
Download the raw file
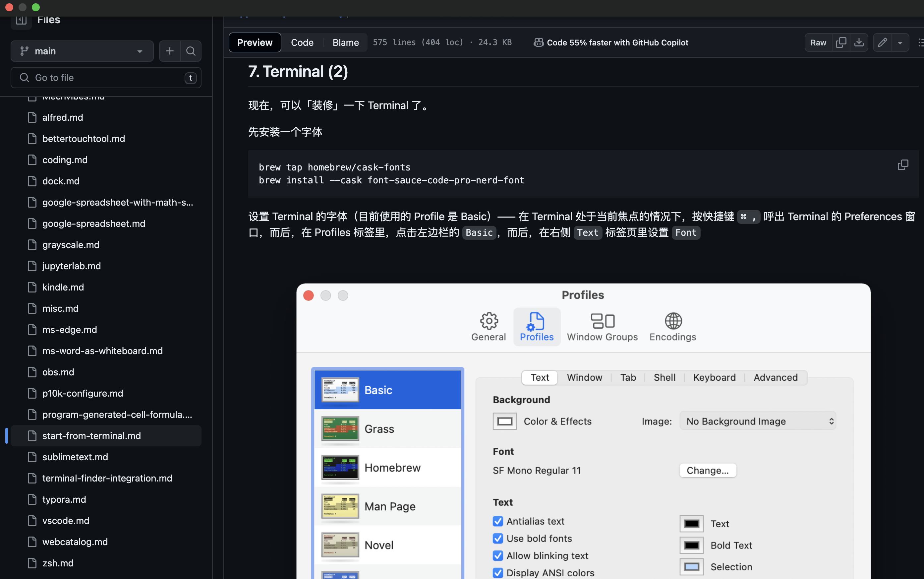point(859,42)
